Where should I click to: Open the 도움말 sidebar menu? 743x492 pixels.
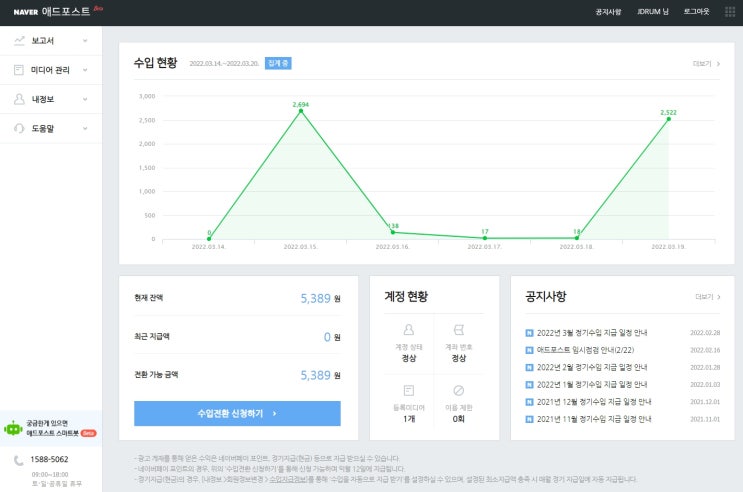click(x=51, y=128)
